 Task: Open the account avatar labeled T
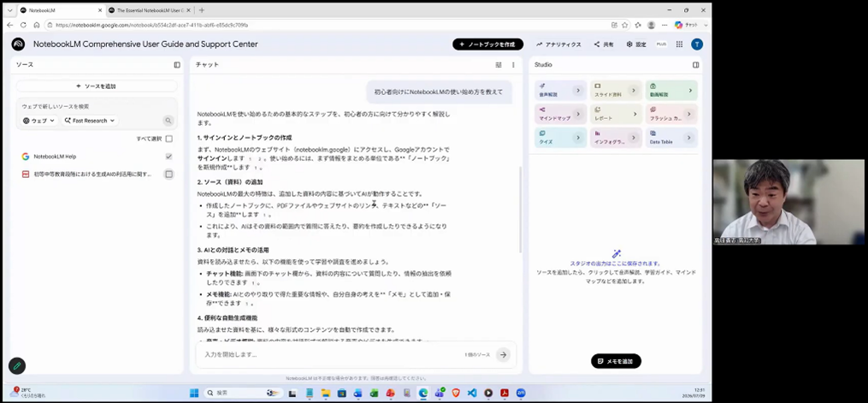[697, 44]
